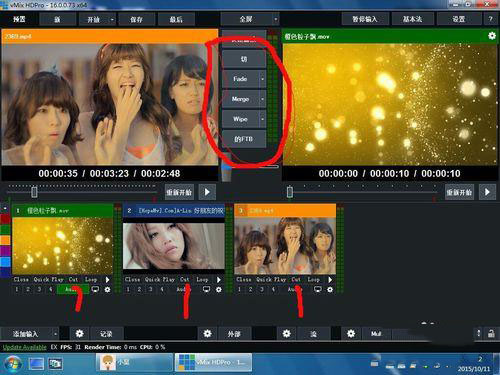Select the red category tab
Screen dimensions: 500x375
click(x=5, y=219)
